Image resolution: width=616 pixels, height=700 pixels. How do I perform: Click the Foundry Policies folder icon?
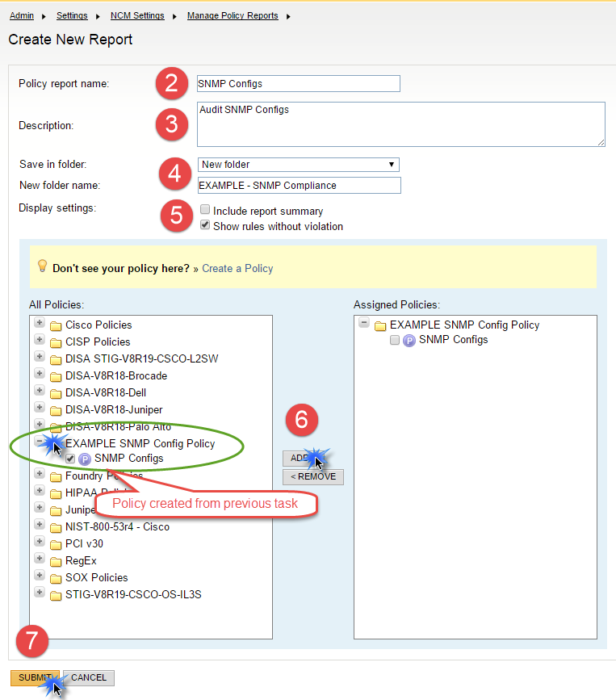pos(56,477)
